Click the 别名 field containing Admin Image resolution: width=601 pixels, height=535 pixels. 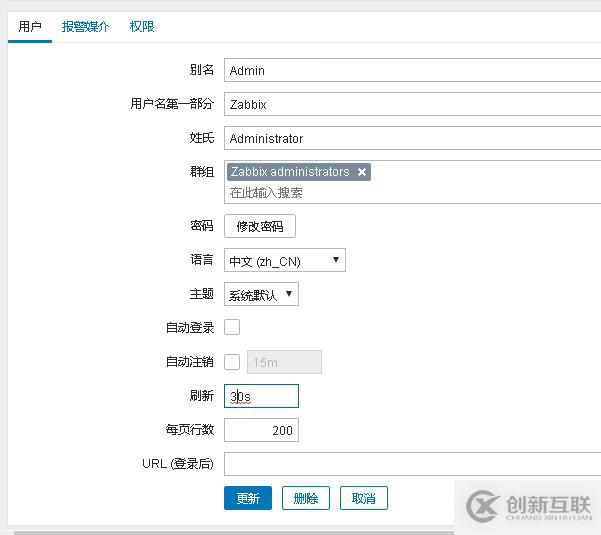[x=412, y=70]
